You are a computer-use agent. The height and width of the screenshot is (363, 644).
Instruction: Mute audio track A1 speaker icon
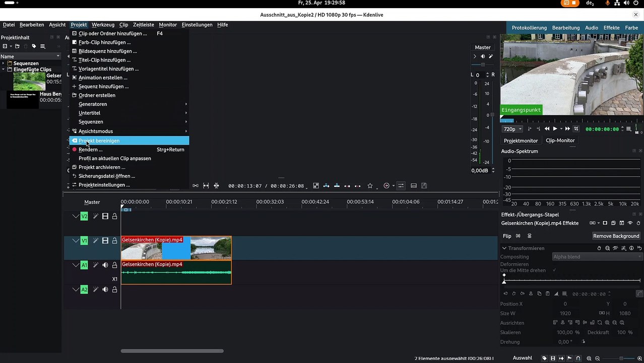tap(105, 265)
